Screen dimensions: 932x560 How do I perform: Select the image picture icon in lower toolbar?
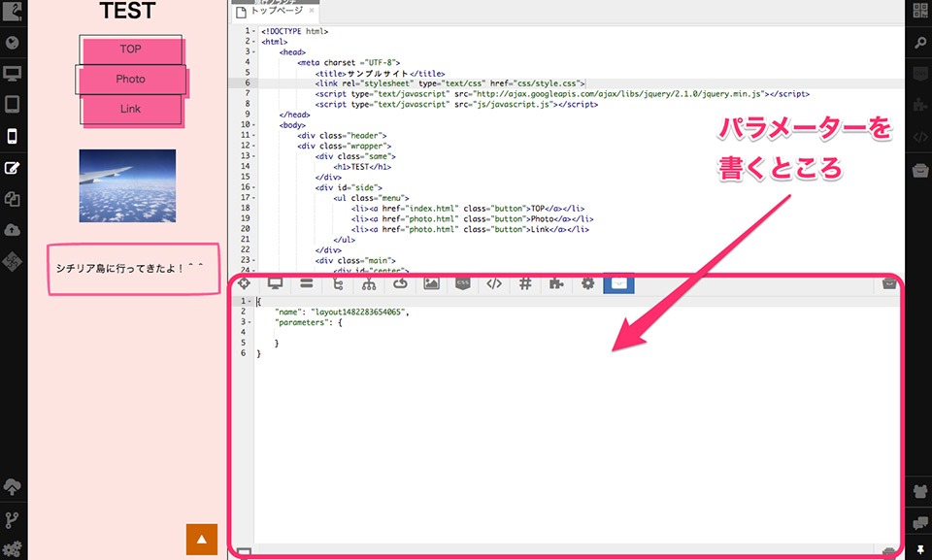pyautogui.click(x=431, y=283)
